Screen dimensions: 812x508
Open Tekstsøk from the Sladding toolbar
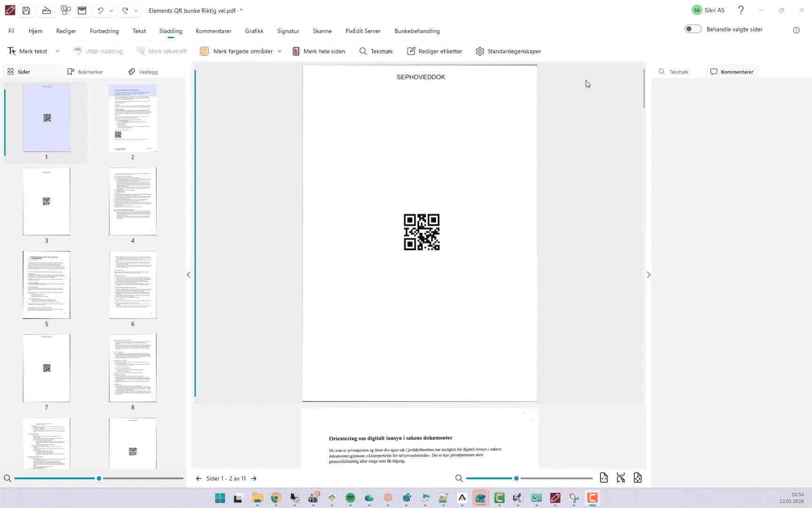coord(376,51)
